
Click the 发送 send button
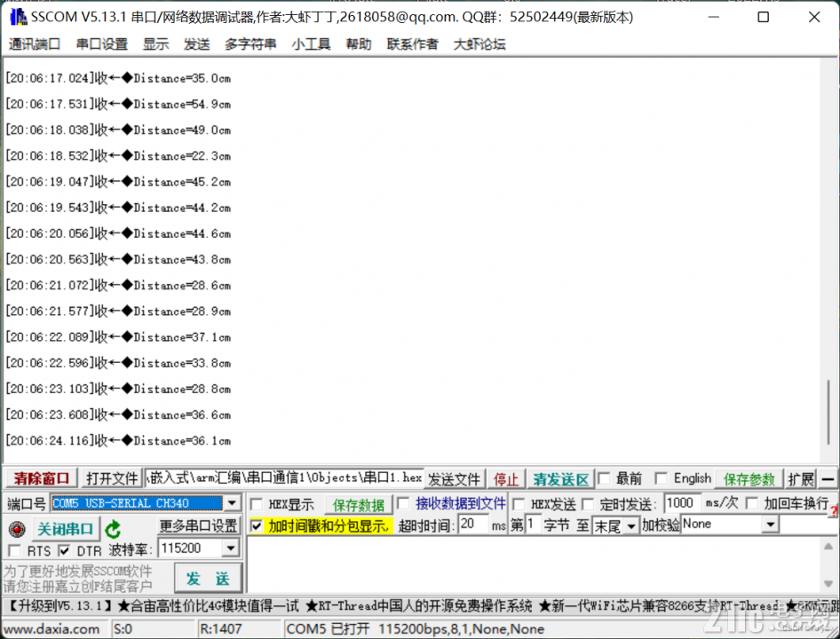click(208, 579)
